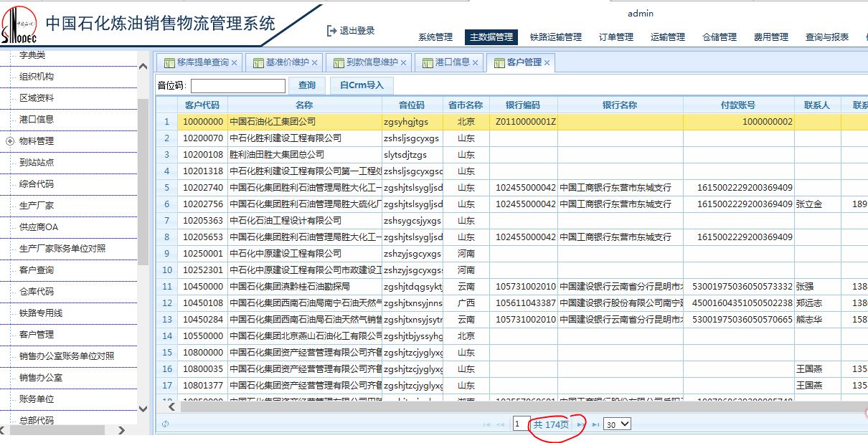Open 供应商OA in the sidebar
Viewport: 868px width, 443px height.
coord(39,227)
